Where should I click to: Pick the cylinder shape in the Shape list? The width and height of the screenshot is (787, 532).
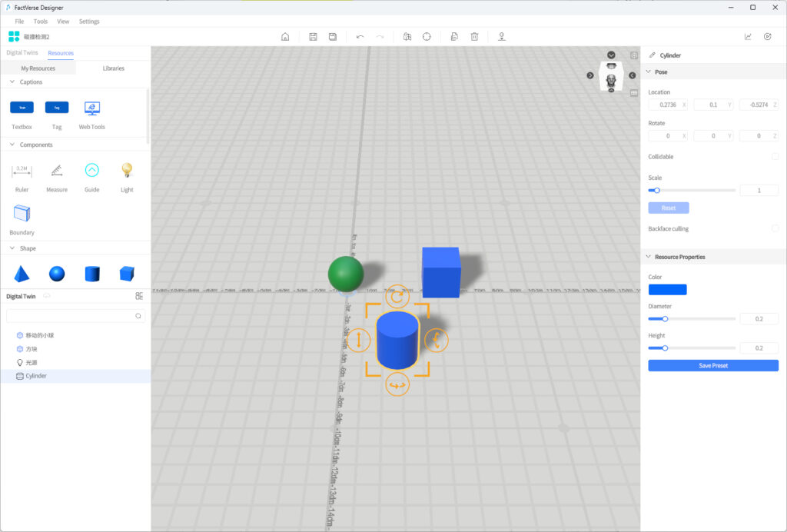coord(92,274)
